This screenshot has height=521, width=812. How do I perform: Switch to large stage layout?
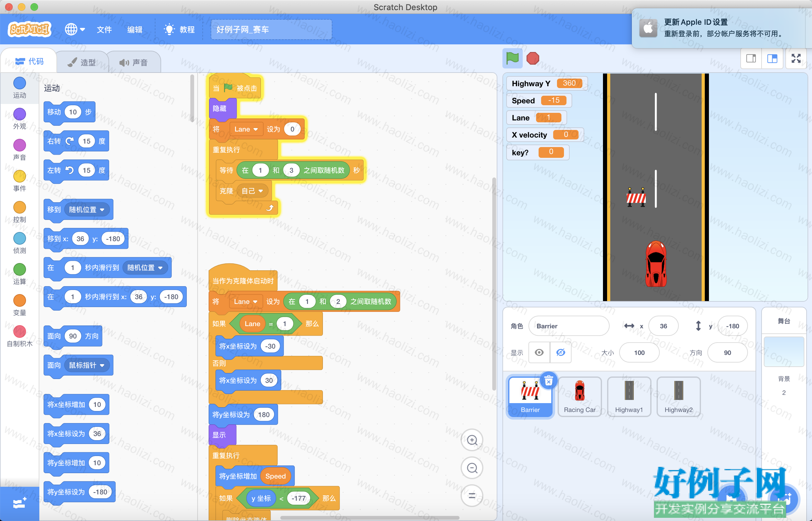[x=772, y=59]
